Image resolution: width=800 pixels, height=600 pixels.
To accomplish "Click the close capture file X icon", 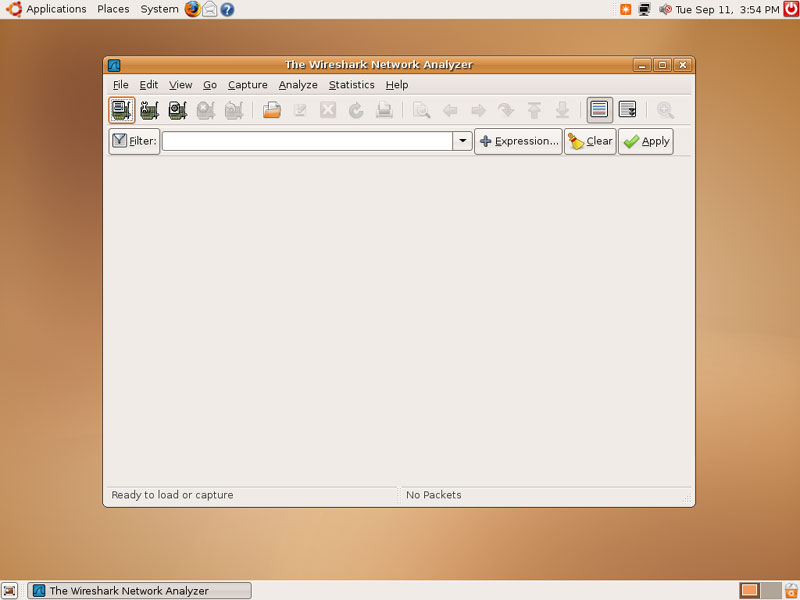I will coord(328,110).
